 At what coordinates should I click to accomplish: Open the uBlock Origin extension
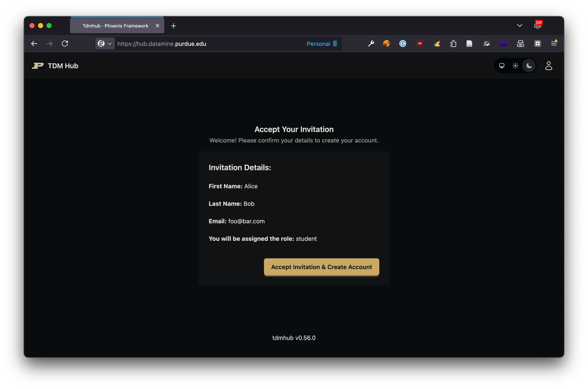(420, 44)
